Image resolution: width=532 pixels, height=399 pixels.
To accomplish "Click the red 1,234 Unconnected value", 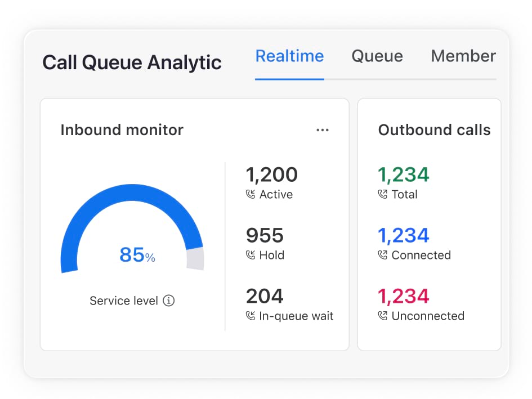I will (x=403, y=297).
